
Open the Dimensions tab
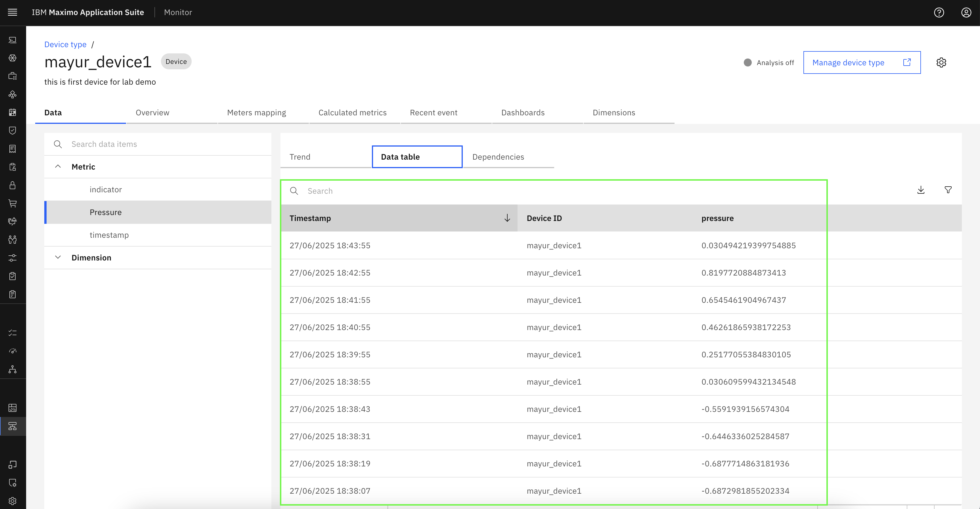pyautogui.click(x=629, y=113)
